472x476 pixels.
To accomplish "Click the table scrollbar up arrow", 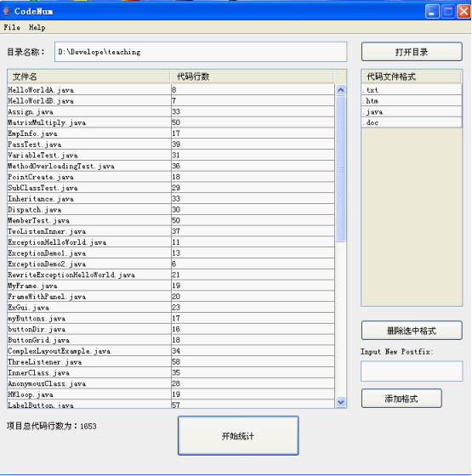I will (341, 90).
